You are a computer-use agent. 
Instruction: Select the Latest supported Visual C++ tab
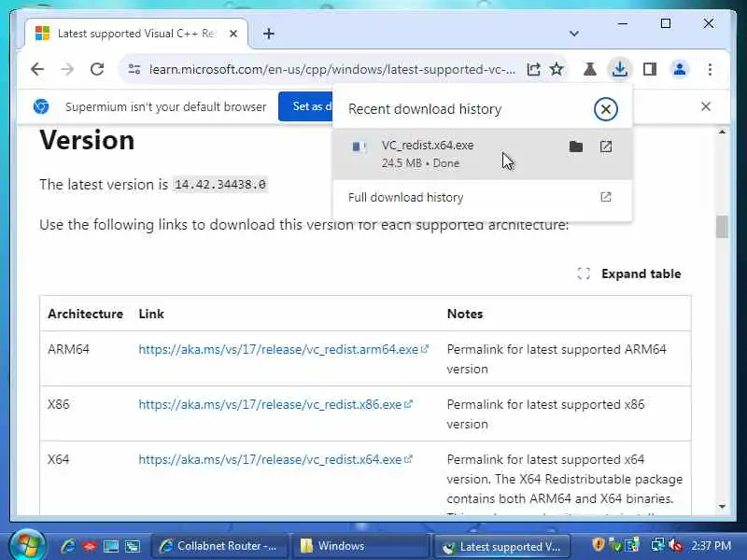[x=136, y=34]
